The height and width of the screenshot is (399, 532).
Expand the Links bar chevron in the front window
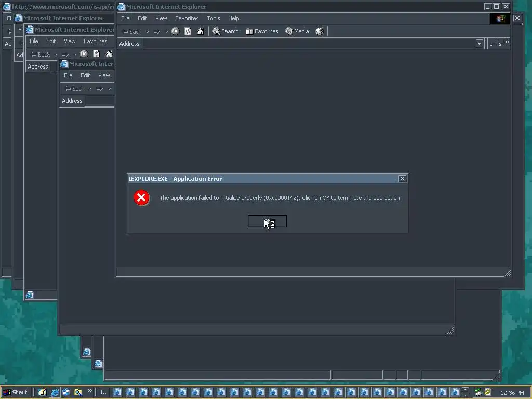pyautogui.click(x=507, y=42)
